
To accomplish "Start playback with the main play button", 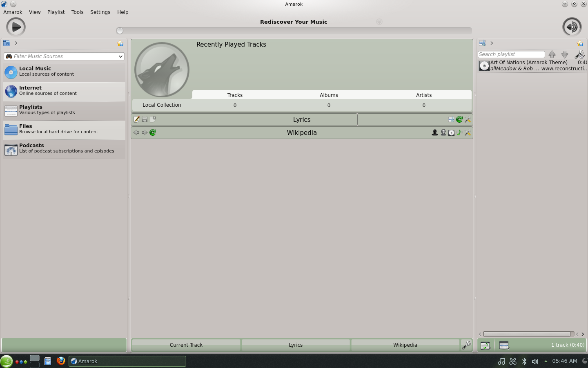I will pos(16,27).
